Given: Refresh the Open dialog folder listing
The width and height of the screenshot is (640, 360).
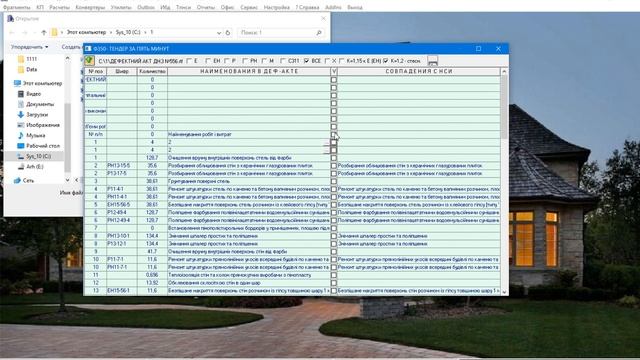Looking at the screenshot, I should (x=228, y=32).
